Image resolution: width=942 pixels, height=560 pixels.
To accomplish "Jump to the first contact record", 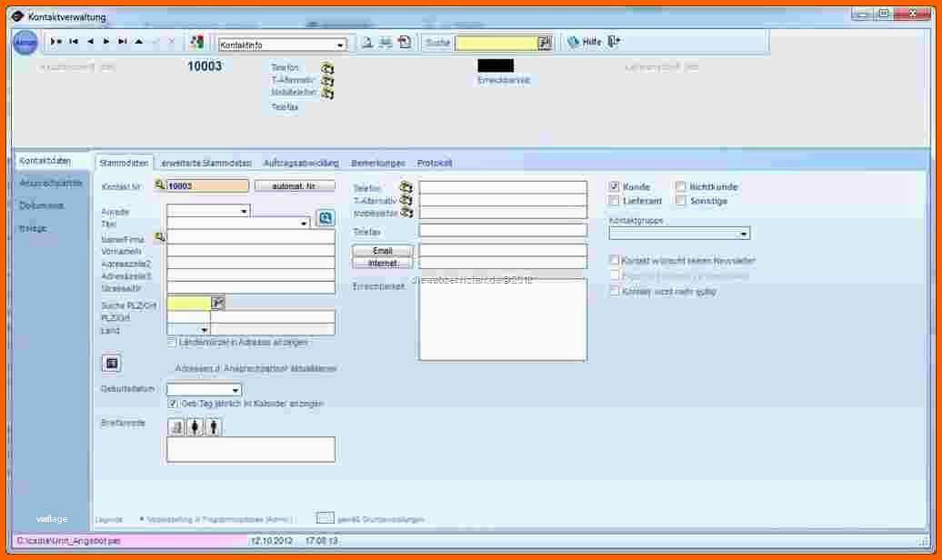I will click(74, 42).
